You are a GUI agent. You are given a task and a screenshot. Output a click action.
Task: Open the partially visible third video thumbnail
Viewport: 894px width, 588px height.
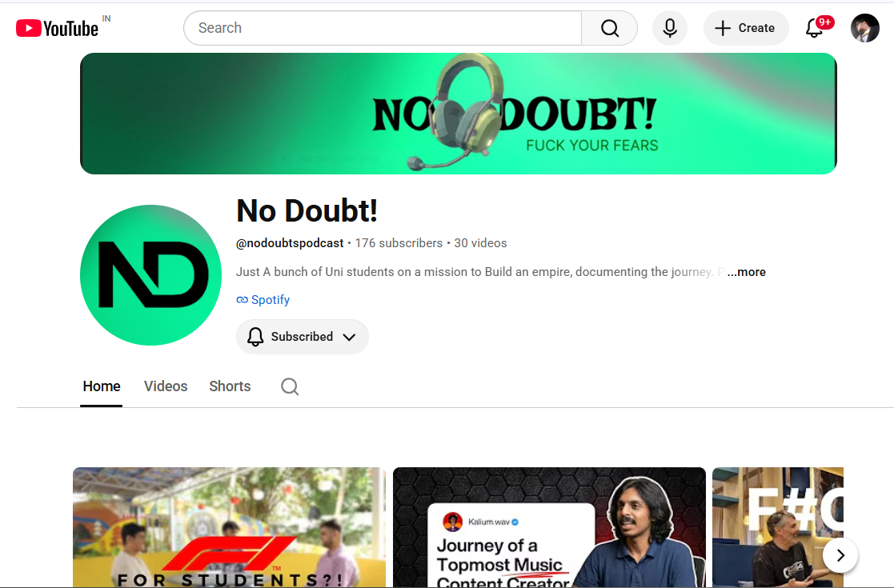(x=778, y=527)
